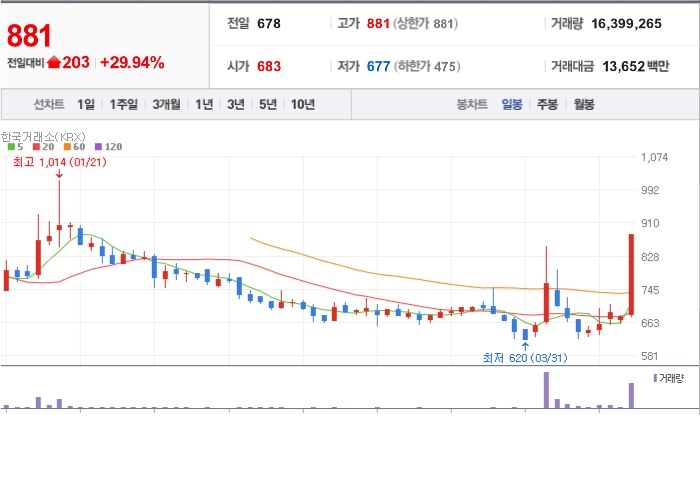Image resolution: width=700 pixels, height=490 pixels.
Task: Click the 고가 value 881
Action: [x=378, y=24]
